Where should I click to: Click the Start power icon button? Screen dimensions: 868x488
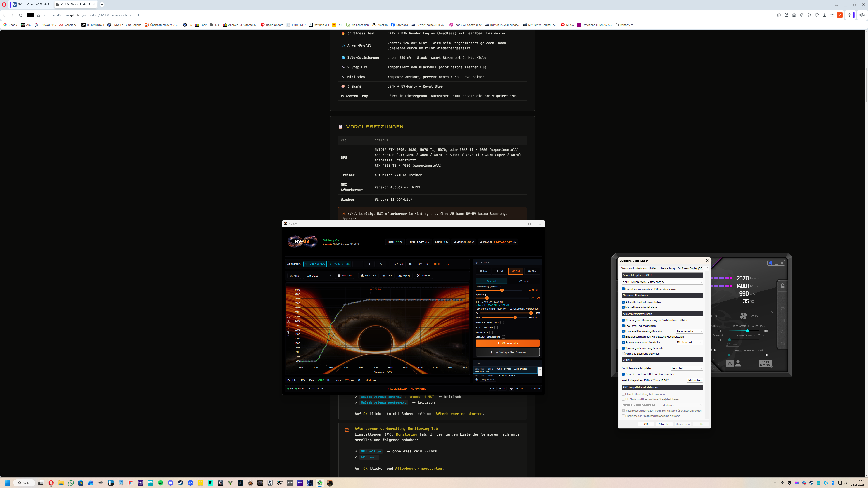387,275
